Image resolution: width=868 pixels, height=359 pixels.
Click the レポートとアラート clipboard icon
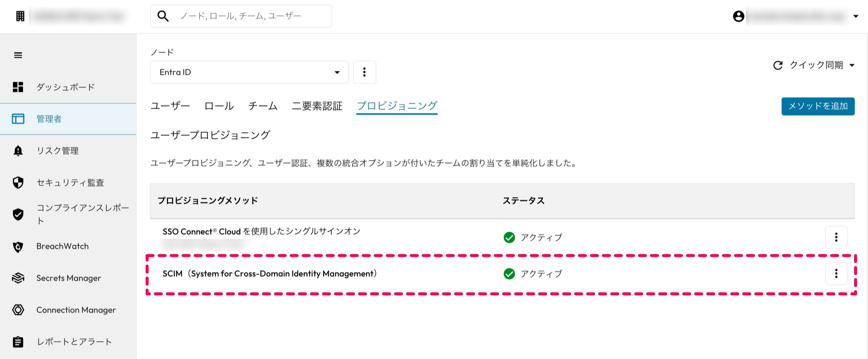(18, 342)
